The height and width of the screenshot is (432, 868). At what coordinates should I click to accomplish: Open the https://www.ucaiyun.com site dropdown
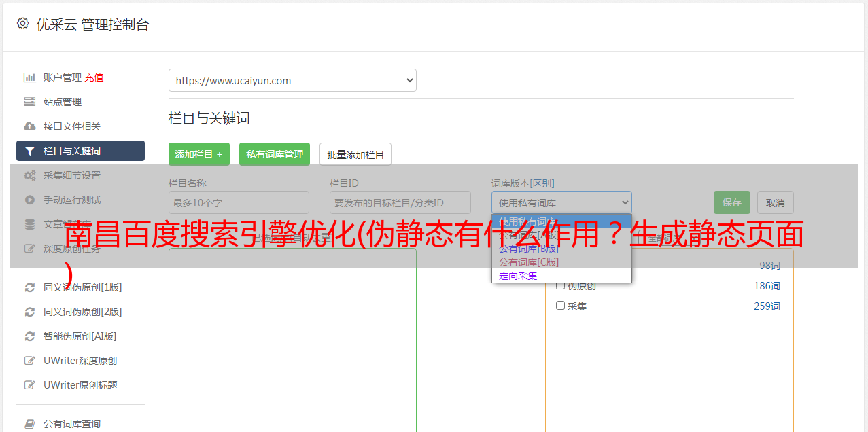click(292, 80)
